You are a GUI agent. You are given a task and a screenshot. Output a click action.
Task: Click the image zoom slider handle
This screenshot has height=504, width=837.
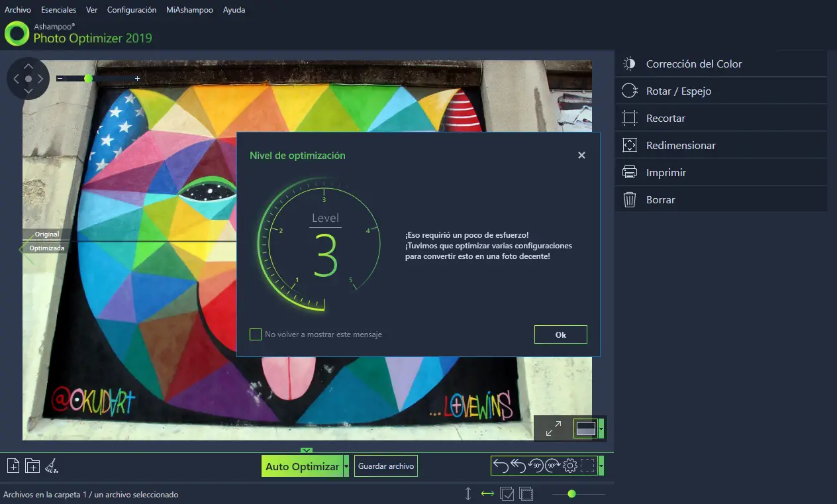click(x=88, y=78)
